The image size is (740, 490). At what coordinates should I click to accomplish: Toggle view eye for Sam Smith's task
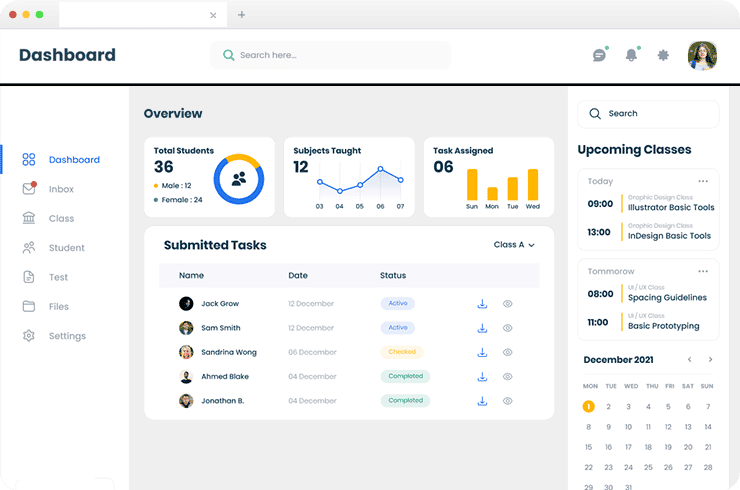[x=508, y=328]
